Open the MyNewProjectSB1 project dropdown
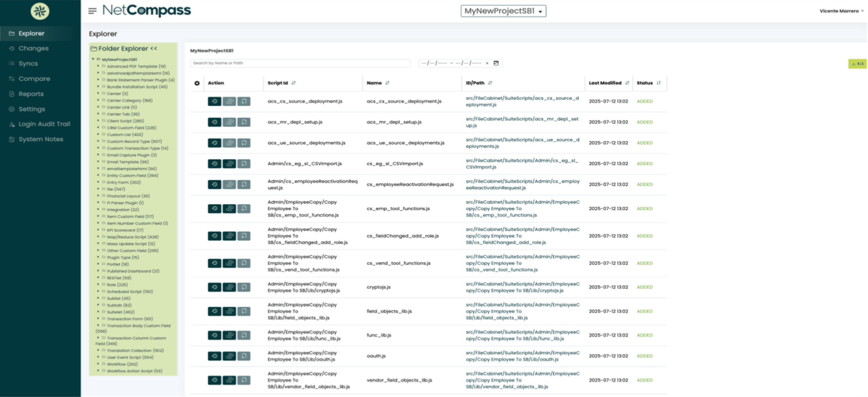The height and width of the screenshot is (397, 868). click(x=503, y=11)
